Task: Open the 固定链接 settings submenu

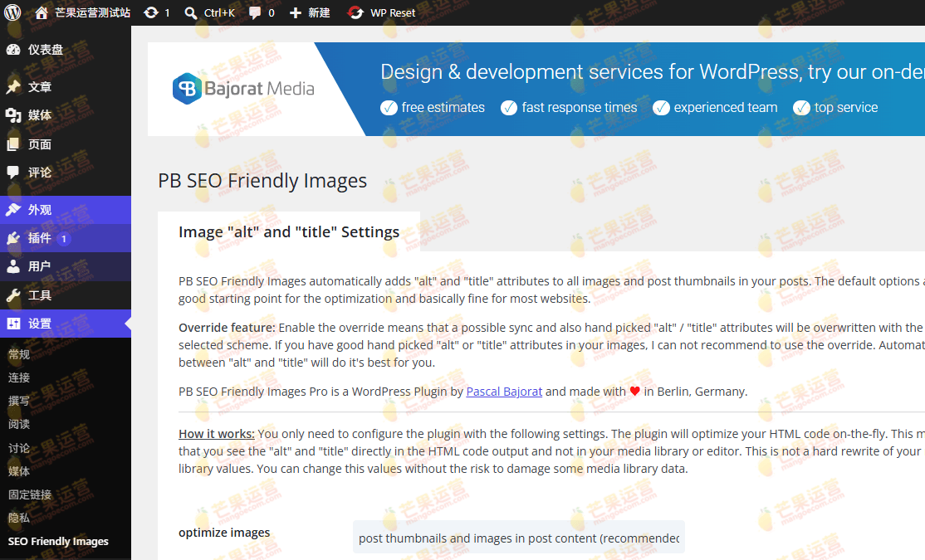Action: [x=30, y=494]
